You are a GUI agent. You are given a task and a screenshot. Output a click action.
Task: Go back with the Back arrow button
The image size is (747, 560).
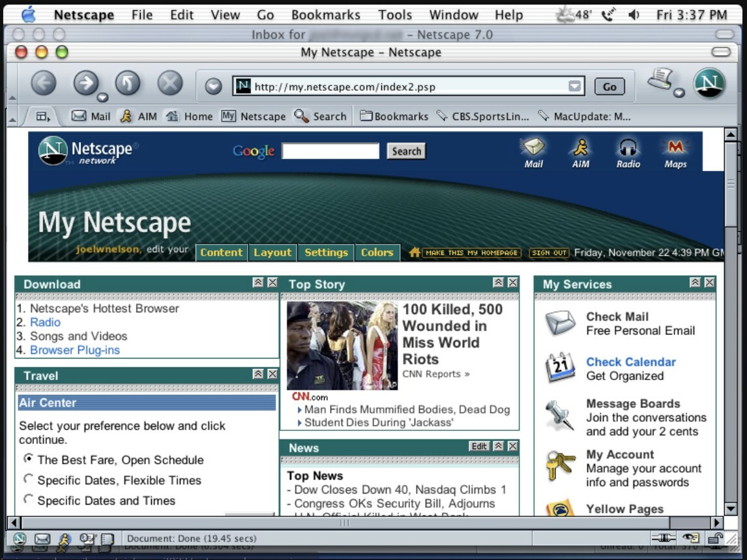[44, 83]
